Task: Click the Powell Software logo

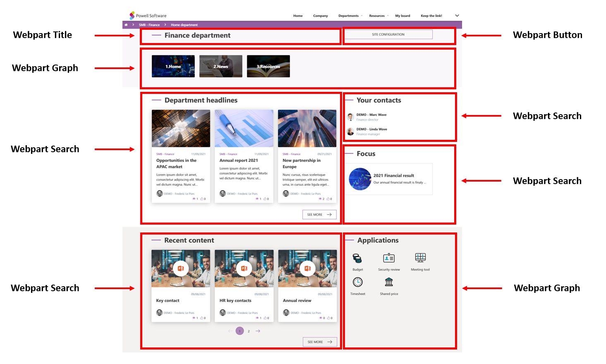Action: click(x=148, y=16)
